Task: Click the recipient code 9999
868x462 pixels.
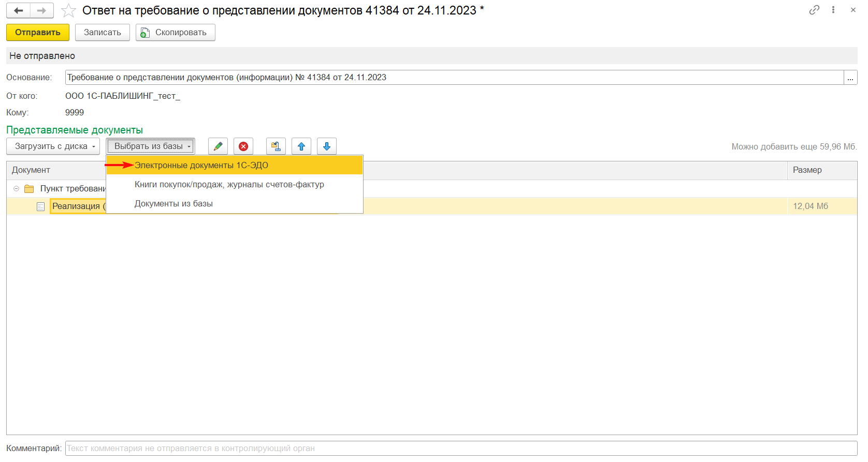Action: [x=75, y=112]
